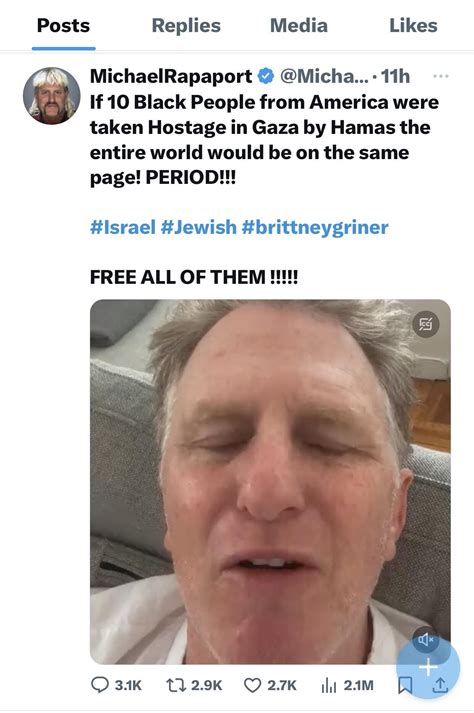Switch to the Replies tab
474x713 pixels.
pos(186,25)
